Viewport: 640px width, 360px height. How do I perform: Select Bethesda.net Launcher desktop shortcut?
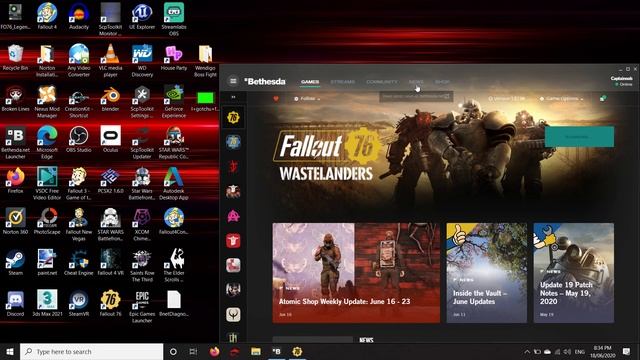coord(16,142)
